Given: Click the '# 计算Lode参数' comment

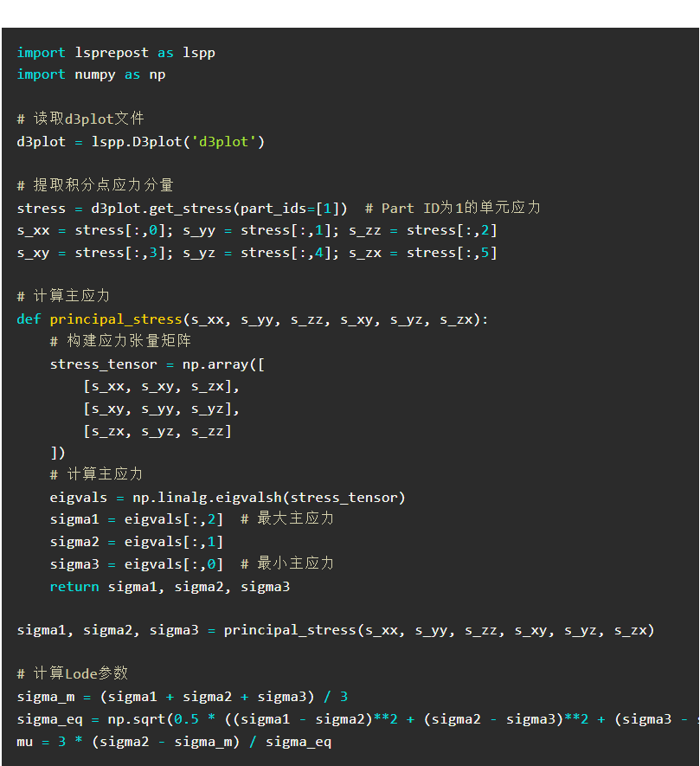Looking at the screenshot, I should click(73, 673).
